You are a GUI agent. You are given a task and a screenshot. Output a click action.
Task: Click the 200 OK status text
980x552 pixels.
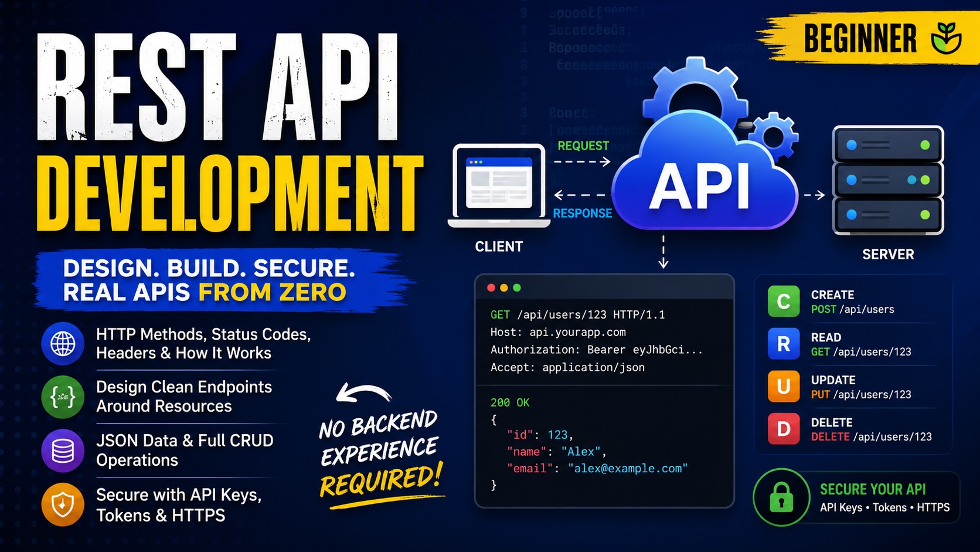[510, 402]
